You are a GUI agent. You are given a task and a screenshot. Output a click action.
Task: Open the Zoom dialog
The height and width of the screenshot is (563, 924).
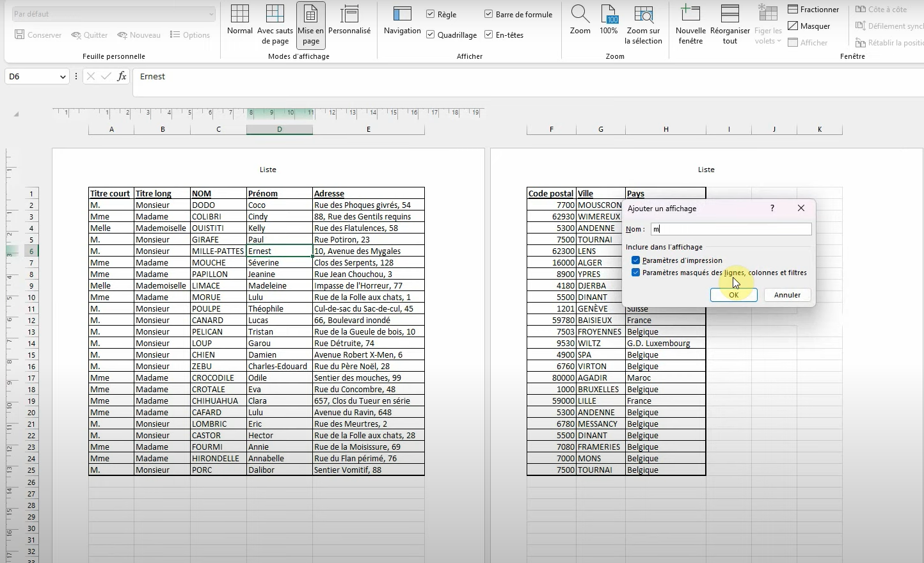pyautogui.click(x=580, y=20)
